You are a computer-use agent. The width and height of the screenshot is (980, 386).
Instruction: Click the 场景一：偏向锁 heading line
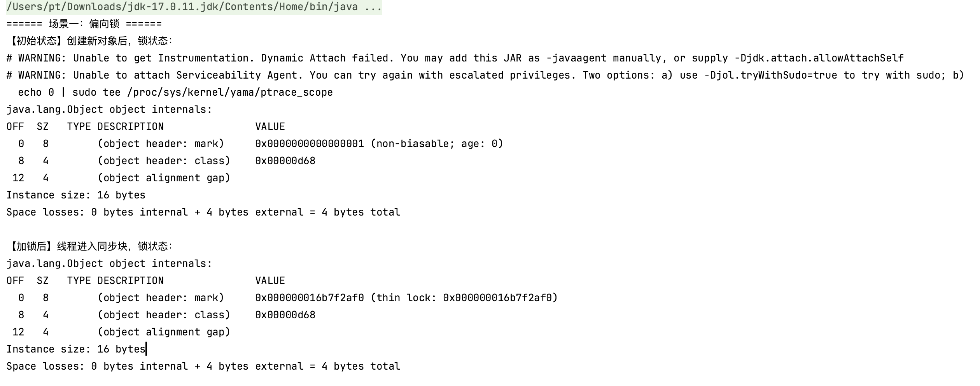click(x=84, y=24)
